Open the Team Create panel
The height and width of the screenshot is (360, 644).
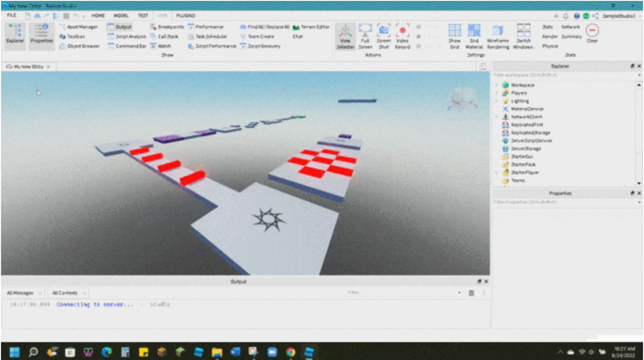(257, 36)
